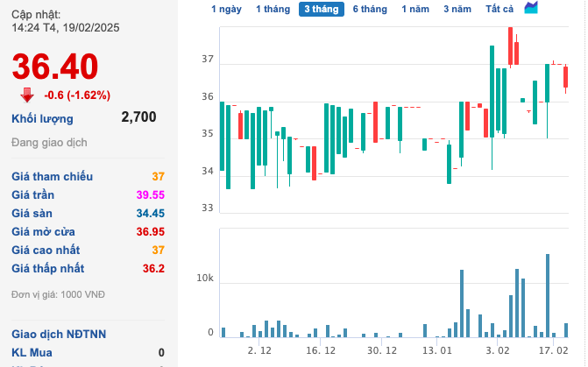Click the 13. 01 date axis label
Viewport: 588px width, 367px height.
(436, 349)
